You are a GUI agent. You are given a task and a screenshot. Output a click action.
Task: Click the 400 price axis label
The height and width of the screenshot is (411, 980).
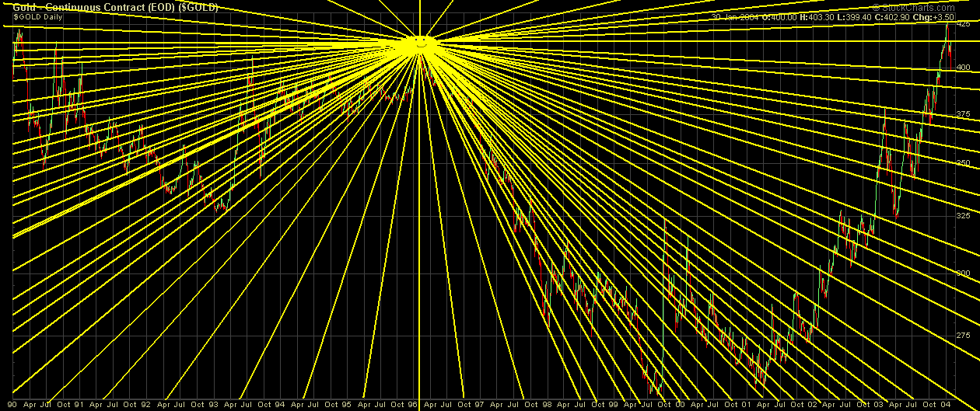coord(963,68)
